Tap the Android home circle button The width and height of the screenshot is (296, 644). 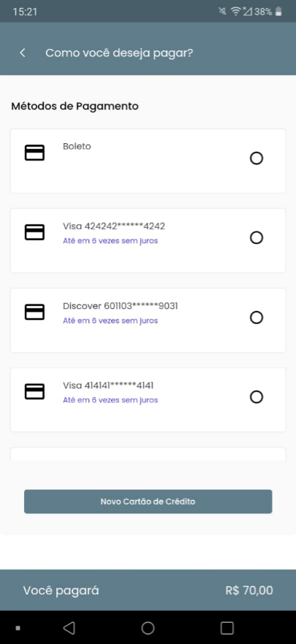[x=148, y=628]
